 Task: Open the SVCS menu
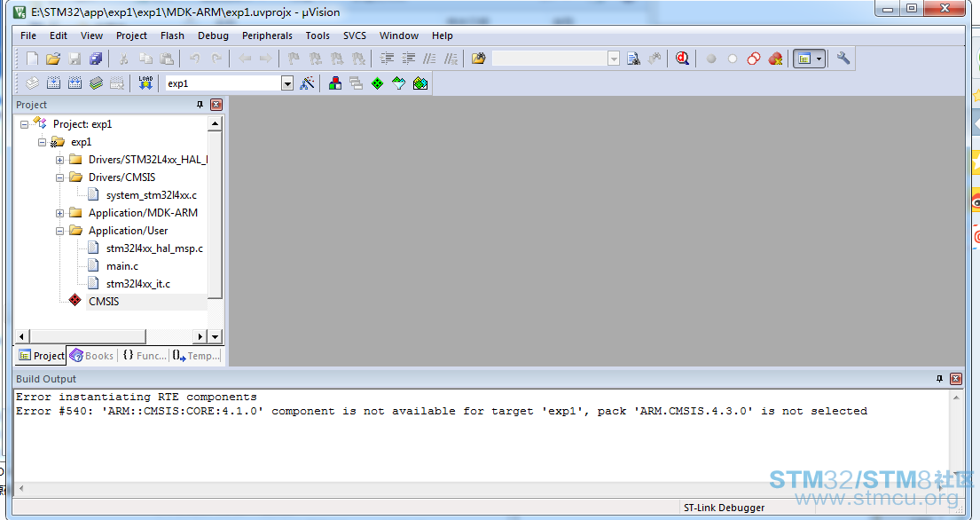(355, 35)
